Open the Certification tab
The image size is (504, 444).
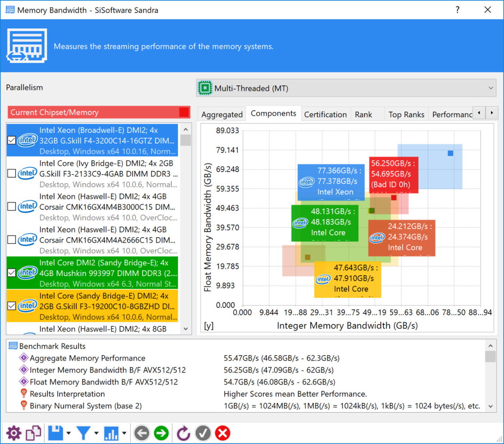326,114
